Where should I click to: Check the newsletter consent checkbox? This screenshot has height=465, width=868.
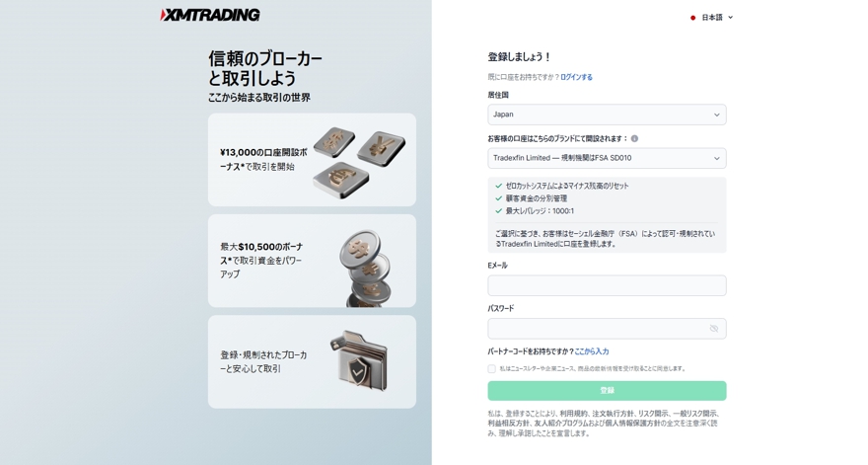491,368
